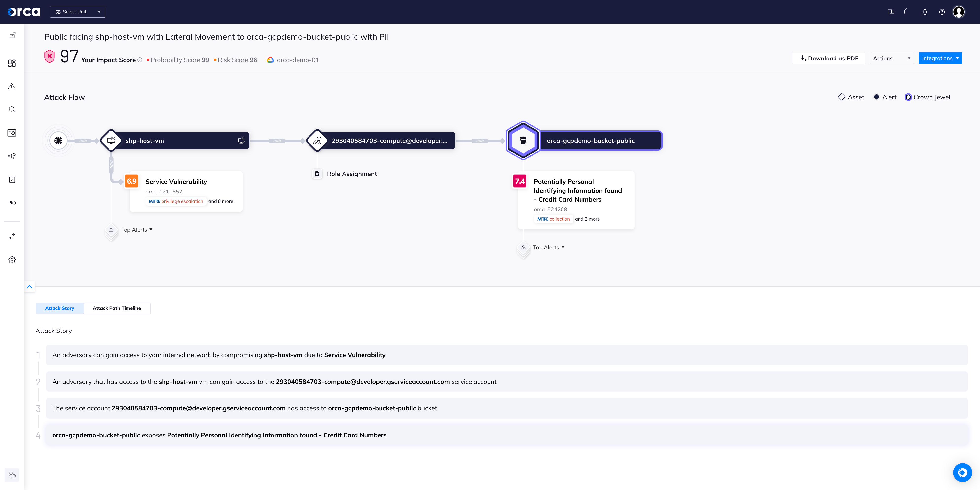Collapse the Attack Flow panel with the chevron
Image resolution: width=980 pixels, height=490 pixels.
click(x=29, y=287)
